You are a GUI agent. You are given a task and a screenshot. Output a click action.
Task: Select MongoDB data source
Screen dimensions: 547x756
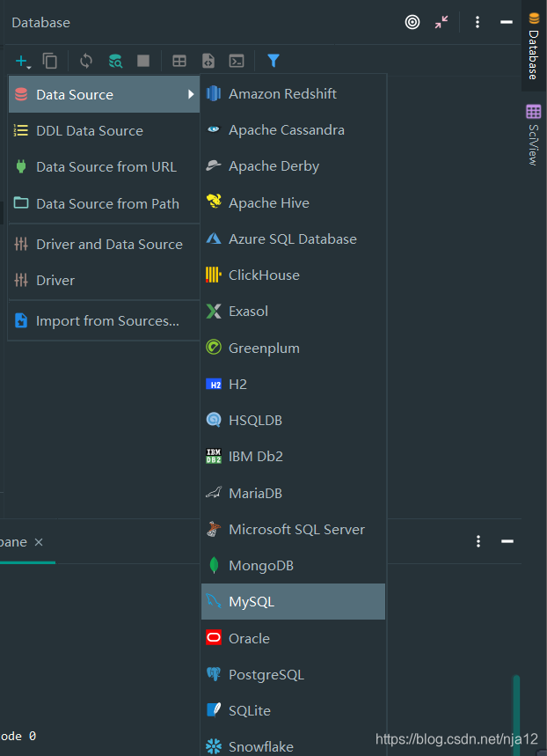(x=293, y=565)
